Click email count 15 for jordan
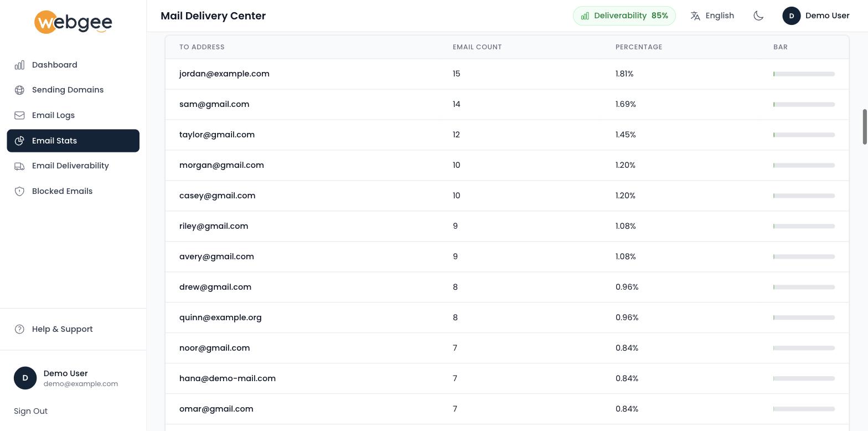 coord(456,74)
